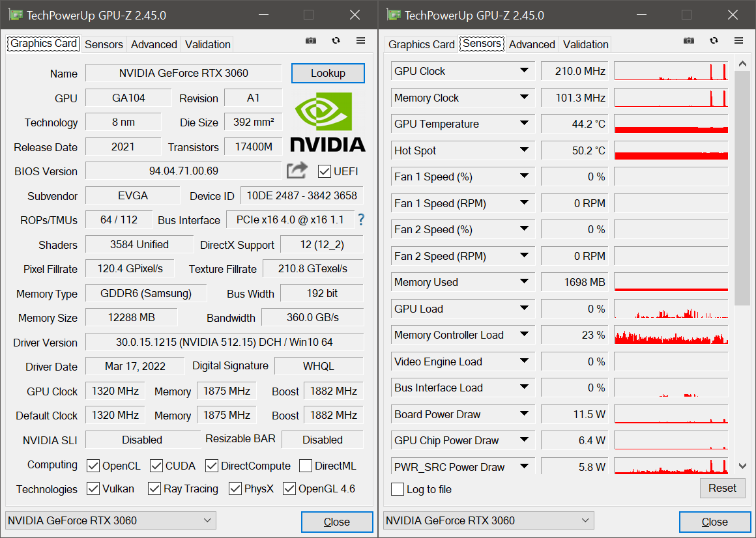Image resolution: width=756 pixels, height=538 pixels.
Task: Open the Fan 2 Speed (RPM) dropdown
Action: tap(524, 256)
